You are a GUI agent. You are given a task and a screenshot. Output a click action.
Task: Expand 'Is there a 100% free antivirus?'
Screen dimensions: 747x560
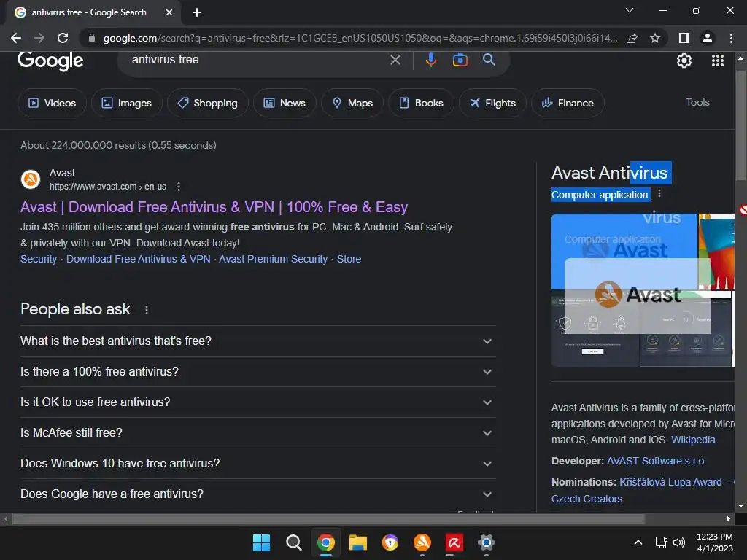click(x=258, y=371)
